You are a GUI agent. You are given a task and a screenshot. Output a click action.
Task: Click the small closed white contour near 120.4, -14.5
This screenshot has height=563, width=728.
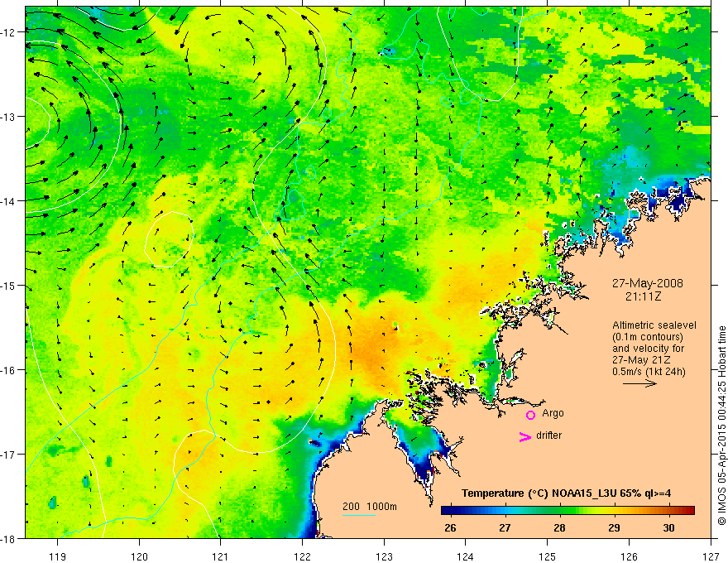(169, 238)
